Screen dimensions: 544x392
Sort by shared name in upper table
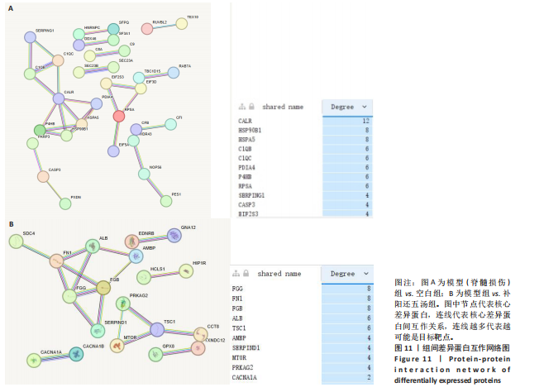coord(282,107)
